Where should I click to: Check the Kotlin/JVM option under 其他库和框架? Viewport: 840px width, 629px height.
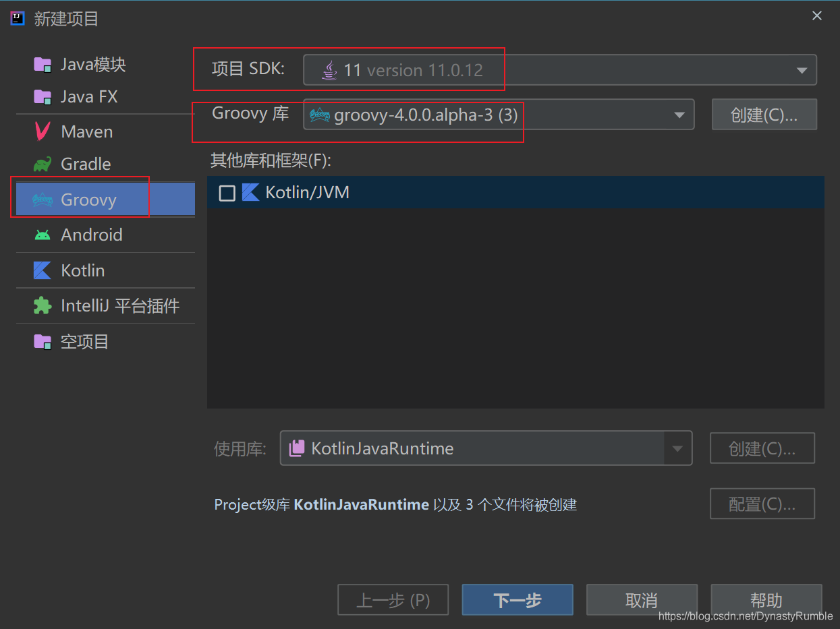point(227,191)
